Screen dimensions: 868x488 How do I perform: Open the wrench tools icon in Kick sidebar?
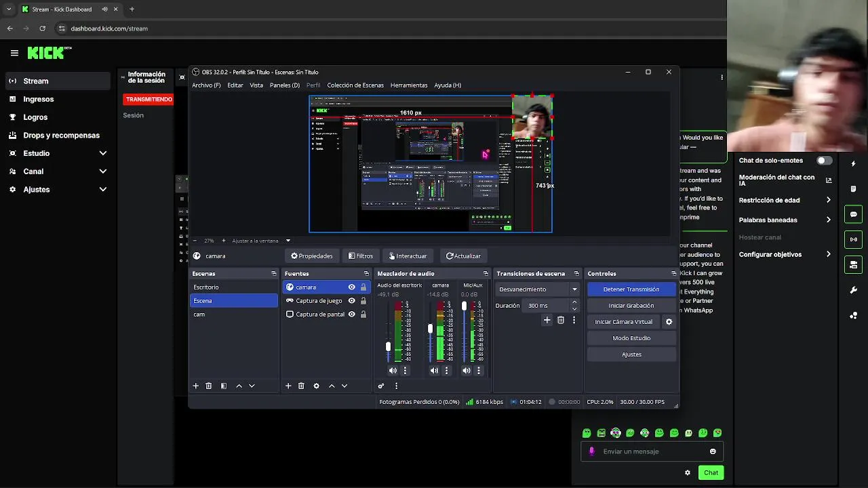pyautogui.click(x=853, y=290)
